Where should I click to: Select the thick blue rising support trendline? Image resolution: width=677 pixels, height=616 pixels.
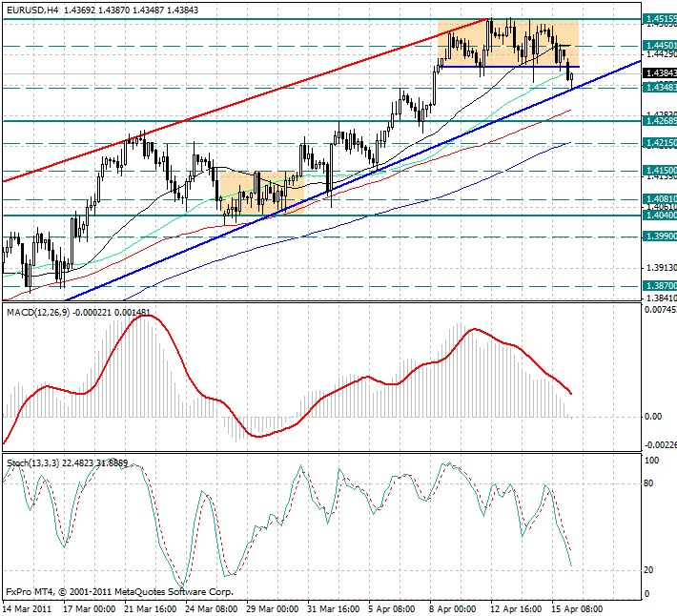(x=352, y=180)
